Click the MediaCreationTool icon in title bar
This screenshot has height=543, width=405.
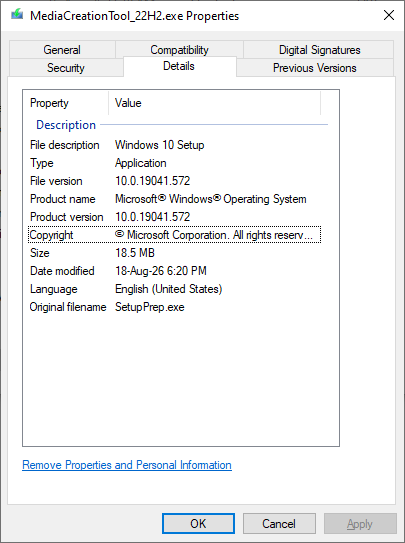pyautogui.click(x=17, y=15)
